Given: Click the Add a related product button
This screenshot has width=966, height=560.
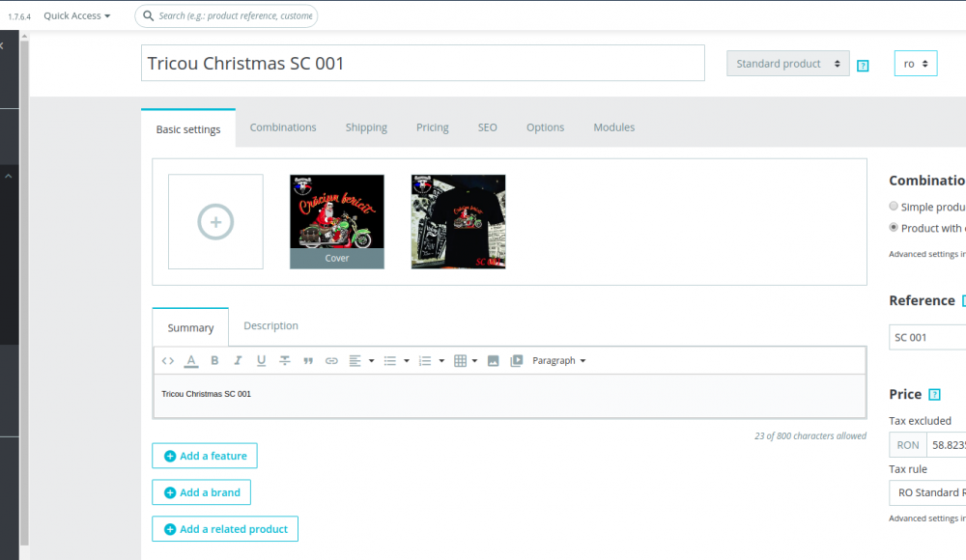Looking at the screenshot, I should tap(224, 528).
